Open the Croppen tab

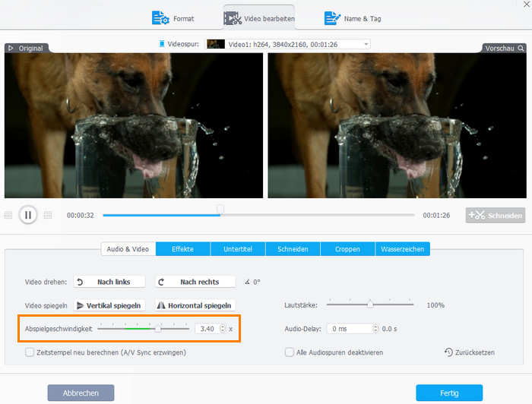click(347, 249)
